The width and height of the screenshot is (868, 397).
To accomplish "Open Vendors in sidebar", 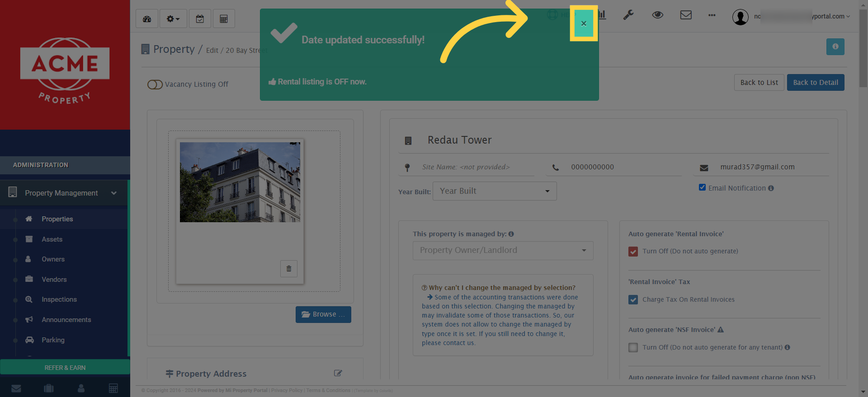I will (x=54, y=280).
